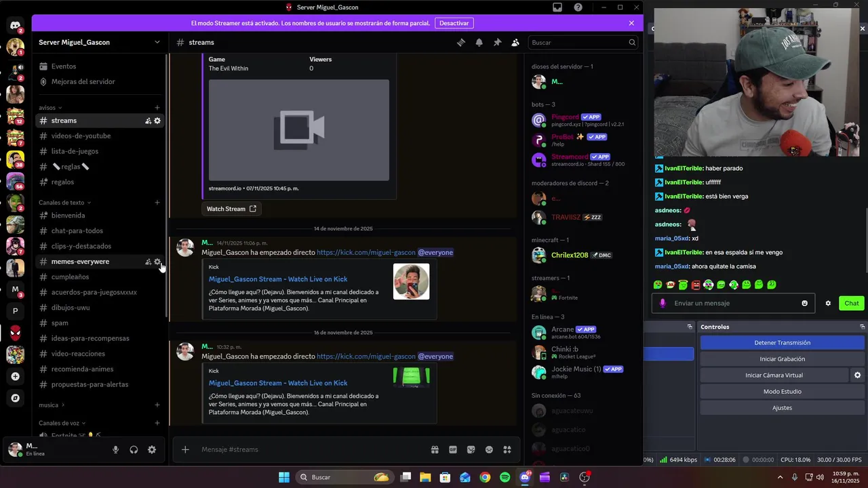The height and width of the screenshot is (488, 868).
Task: Open virtual camera settings gear in OBS
Action: [x=857, y=375]
